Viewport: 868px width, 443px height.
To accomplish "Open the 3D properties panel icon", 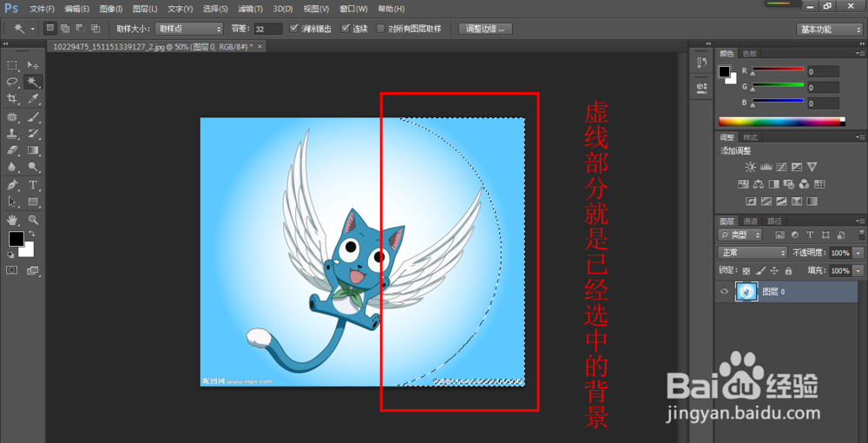I will (701, 87).
